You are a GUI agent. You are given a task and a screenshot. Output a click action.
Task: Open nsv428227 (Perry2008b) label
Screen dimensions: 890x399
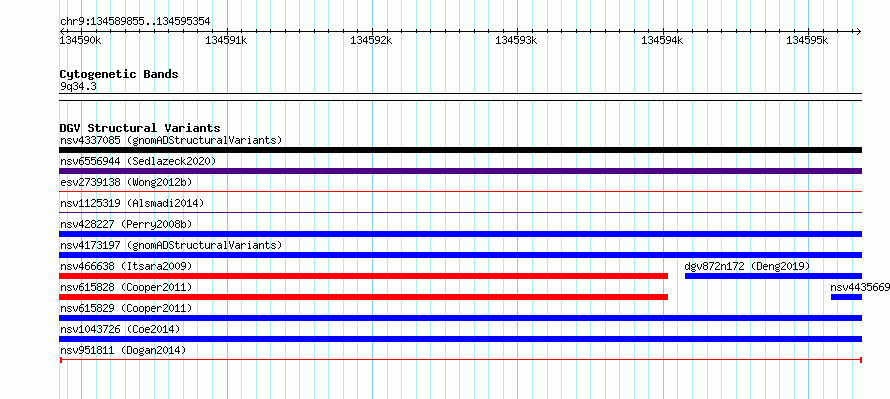(126, 224)
